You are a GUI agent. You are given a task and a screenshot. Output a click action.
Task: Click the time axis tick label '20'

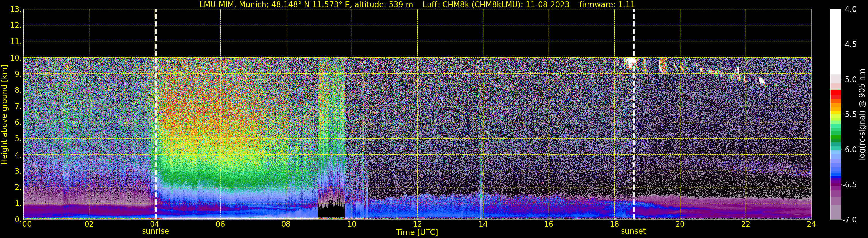click(680, 224)
